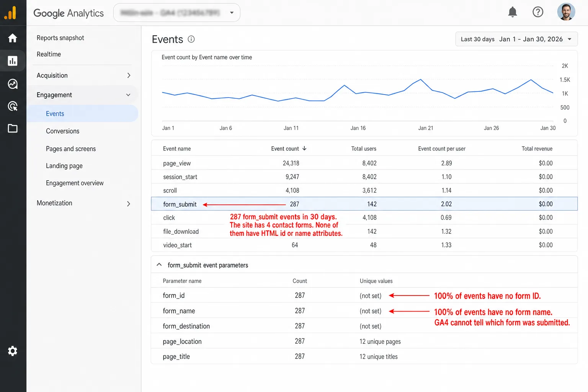Select the form_id parameter row
The image size is (588, 392).
364,296
